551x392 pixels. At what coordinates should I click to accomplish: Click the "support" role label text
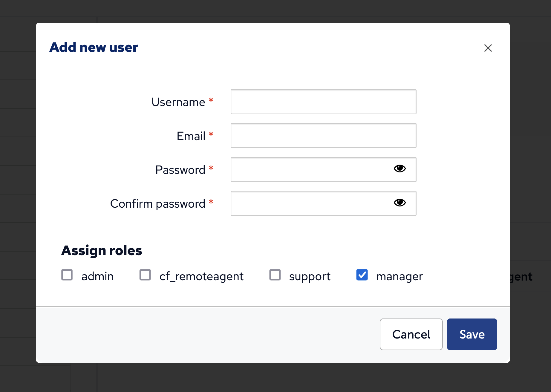point(310,276)
